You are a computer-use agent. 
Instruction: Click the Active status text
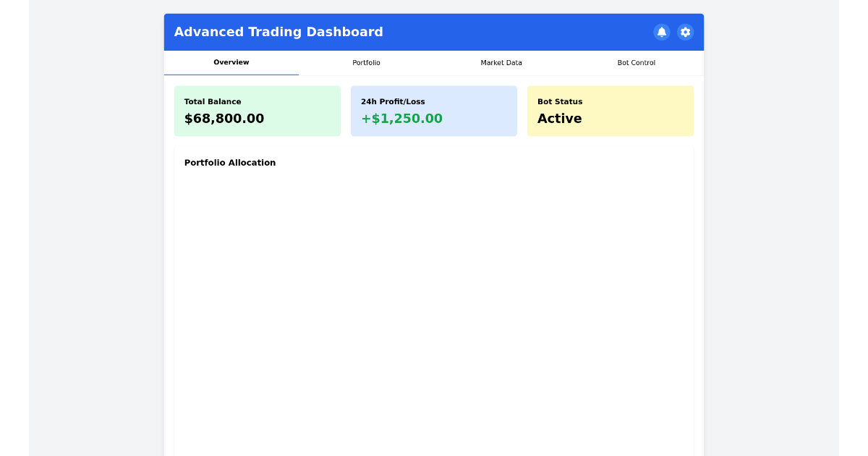click(559, 119)
